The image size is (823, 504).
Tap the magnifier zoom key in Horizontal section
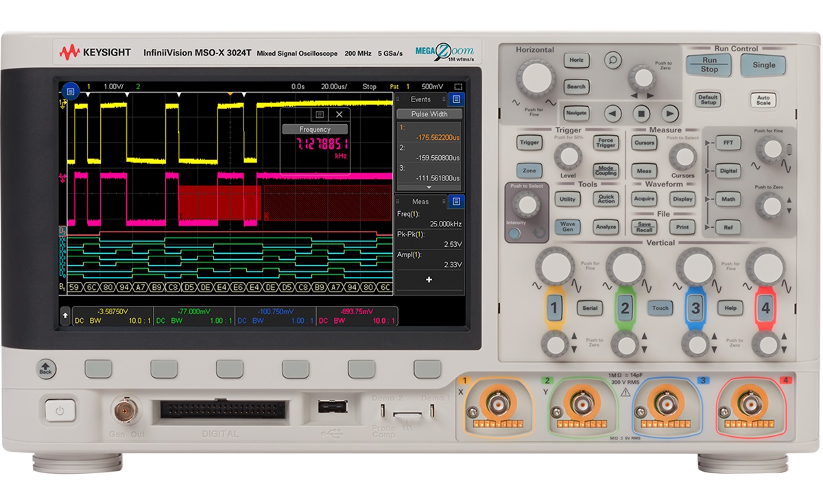point(612,60)
